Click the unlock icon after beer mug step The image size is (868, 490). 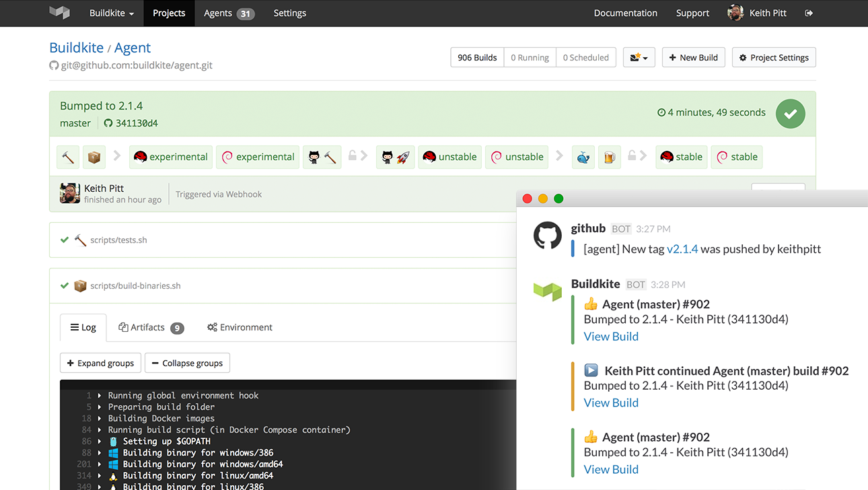pyautogui.click(x=632, y=156)
